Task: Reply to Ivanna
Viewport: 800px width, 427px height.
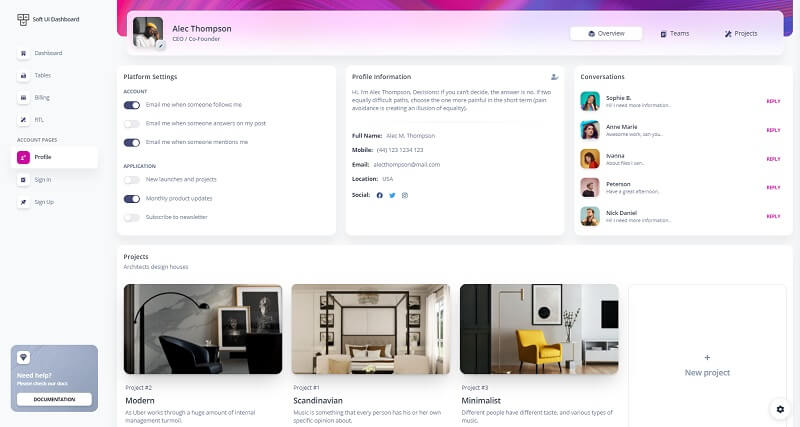Action: pos(773,159)
